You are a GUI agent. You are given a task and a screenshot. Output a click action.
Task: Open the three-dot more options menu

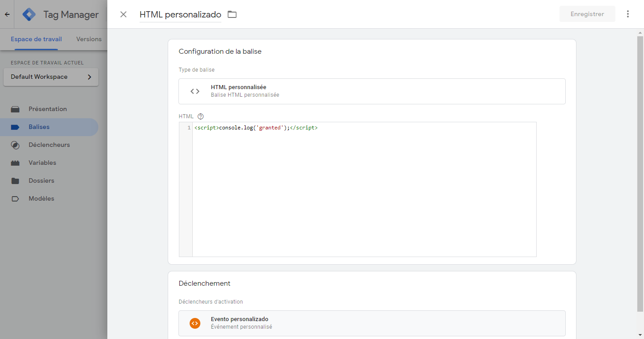(628, 14)
